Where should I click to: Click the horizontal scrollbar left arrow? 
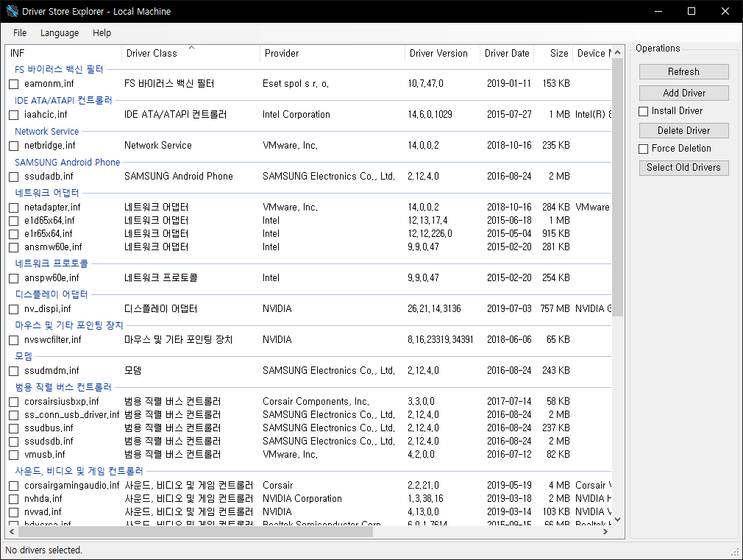click(11, 532)
